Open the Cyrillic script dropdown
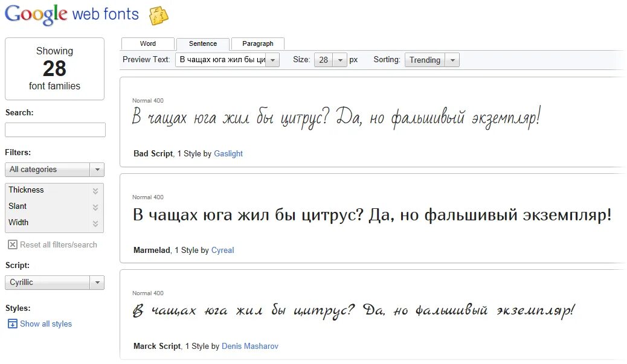This screenshot has height=364, width=627. [54, 283]
